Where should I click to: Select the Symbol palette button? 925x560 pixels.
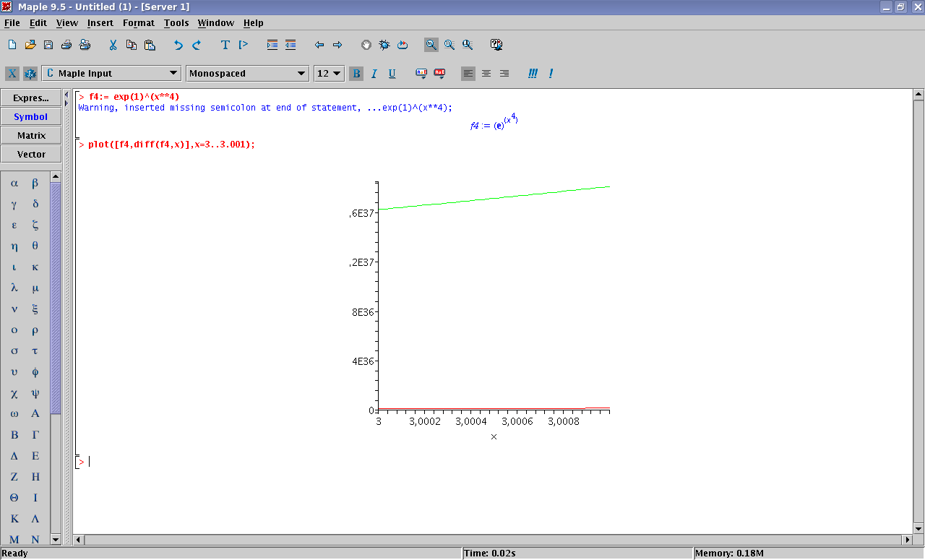[x=31, y=116]
